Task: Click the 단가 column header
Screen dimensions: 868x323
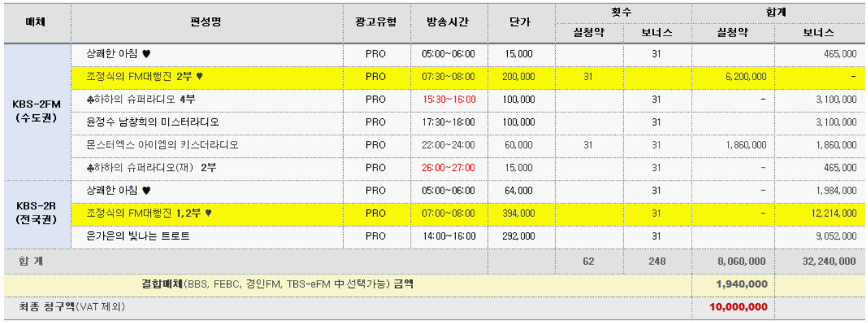Action: tap(521, 23)
